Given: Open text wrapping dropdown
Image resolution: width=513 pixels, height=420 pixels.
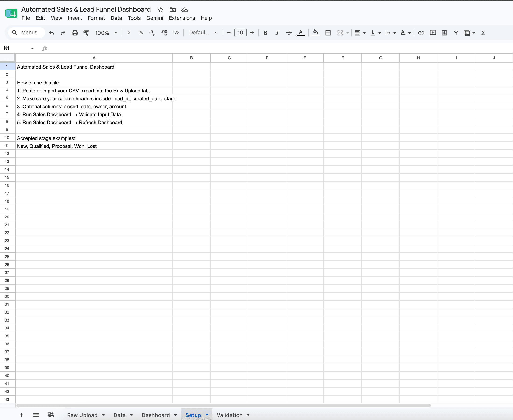Looking at the screenshot, I should pos(390,33).
